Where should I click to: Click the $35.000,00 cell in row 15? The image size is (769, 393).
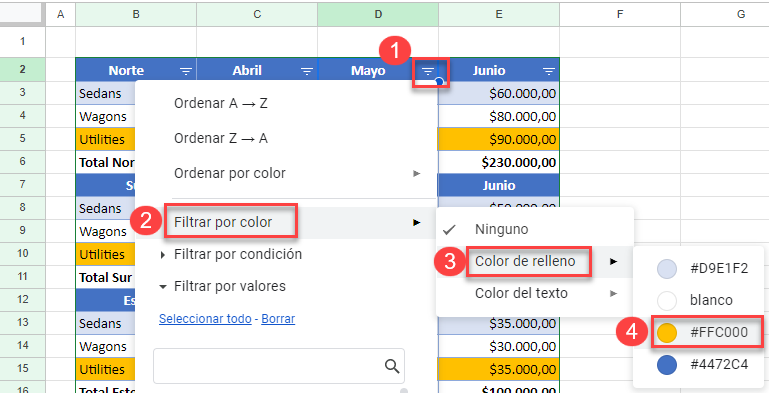click(499, 369)
